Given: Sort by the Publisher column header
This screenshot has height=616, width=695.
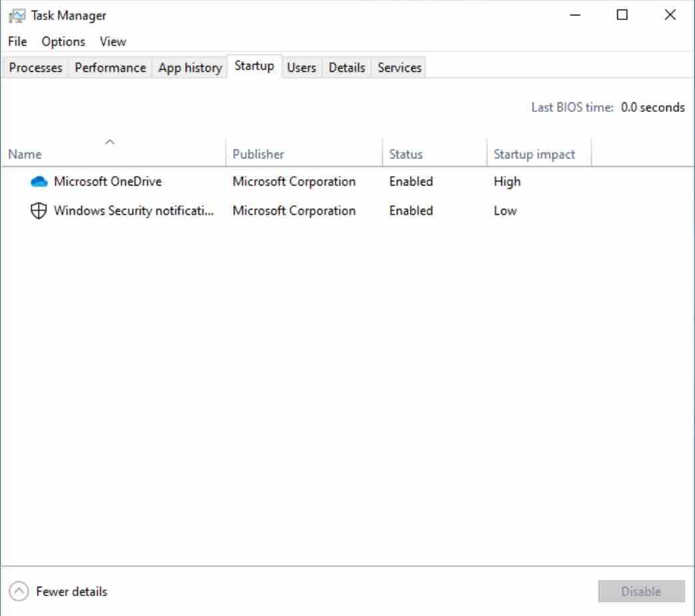Looking at the screenshot, I should (304, 154).
